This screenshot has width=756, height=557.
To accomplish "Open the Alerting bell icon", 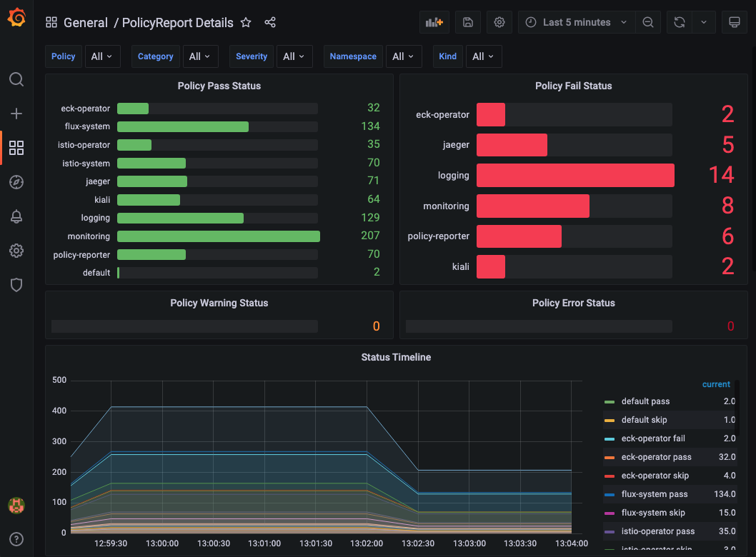I will click(16, 216).
